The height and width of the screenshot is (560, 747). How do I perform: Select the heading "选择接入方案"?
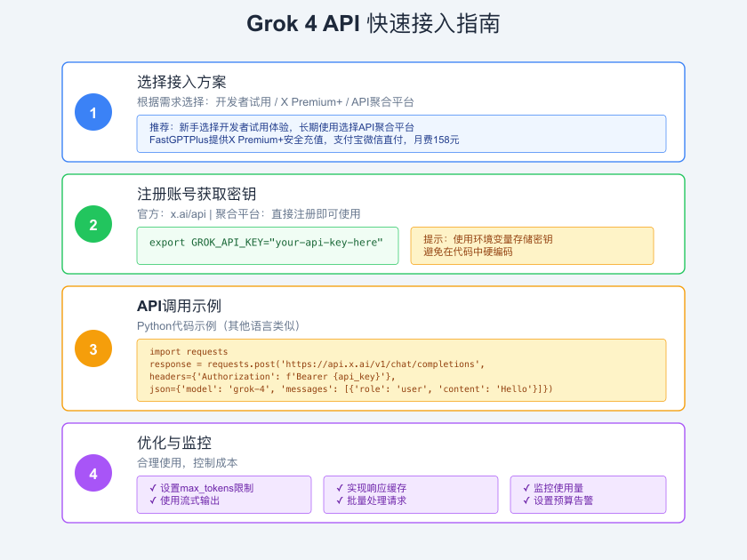tap(181, 82)
